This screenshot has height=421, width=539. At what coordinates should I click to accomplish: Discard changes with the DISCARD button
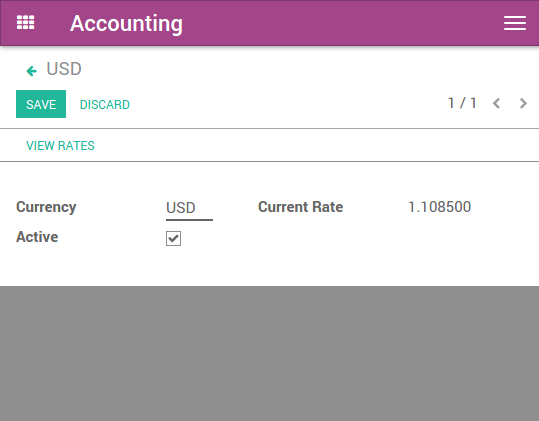(105, 104)
